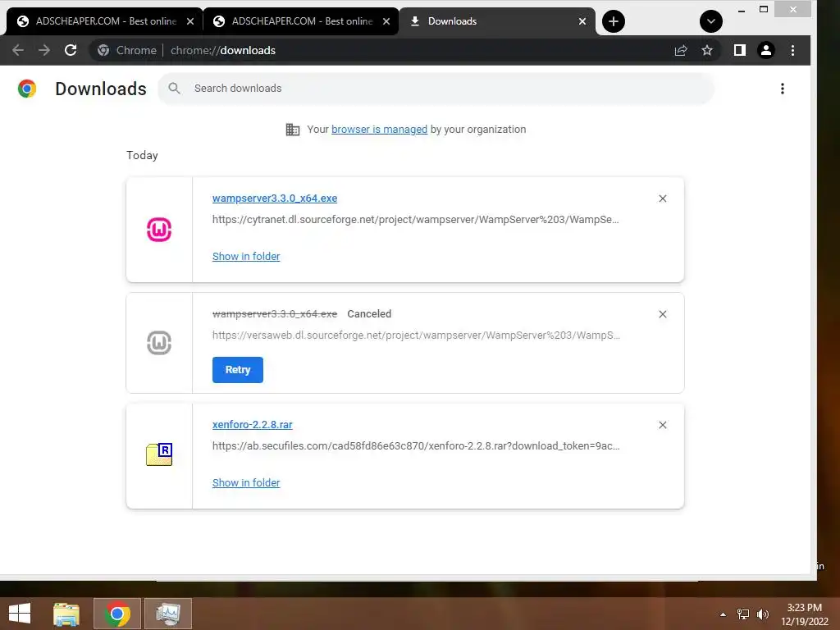Image resolution: width=840 pixels, height=630 pixels.
Task: Remove the cytranet wampserver download from list
Action: coord(663,199)
